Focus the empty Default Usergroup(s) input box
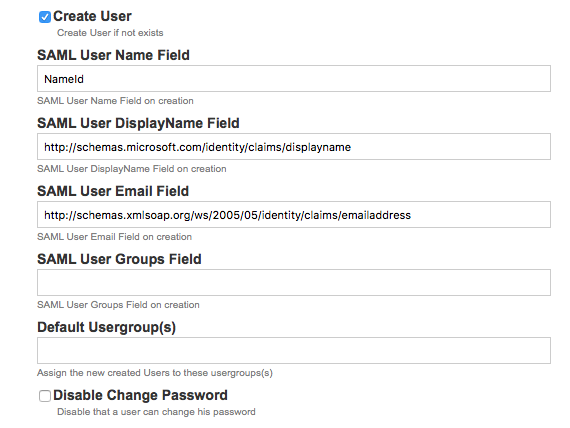Screen dimensions: 570x428 [294, 351]
